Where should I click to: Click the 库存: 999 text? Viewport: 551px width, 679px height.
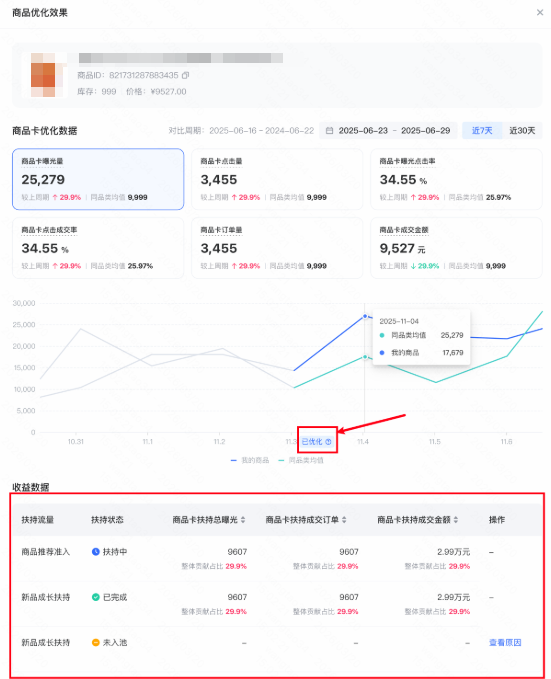click(x=97, y=91)
